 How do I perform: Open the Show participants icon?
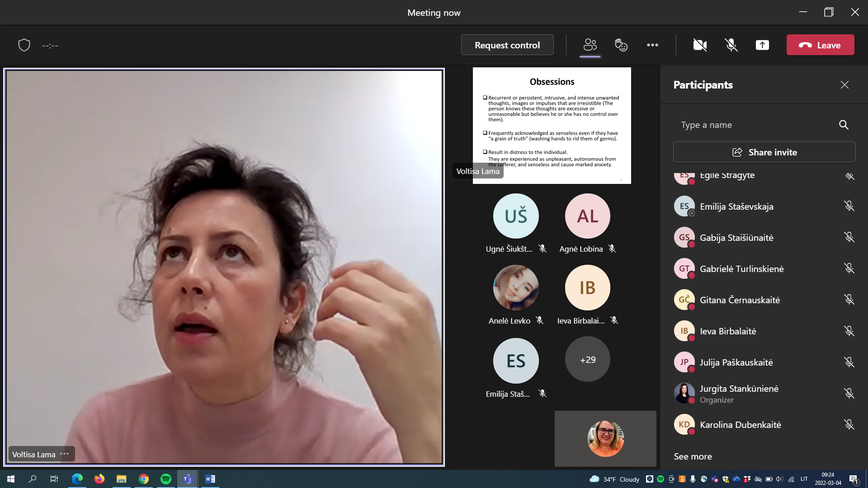tap(590, 45)
